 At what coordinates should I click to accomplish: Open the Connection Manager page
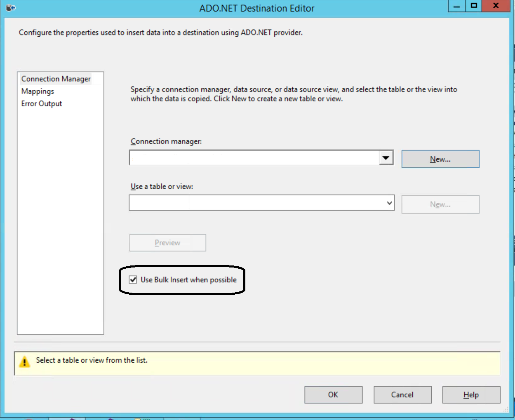coord(56,79)
